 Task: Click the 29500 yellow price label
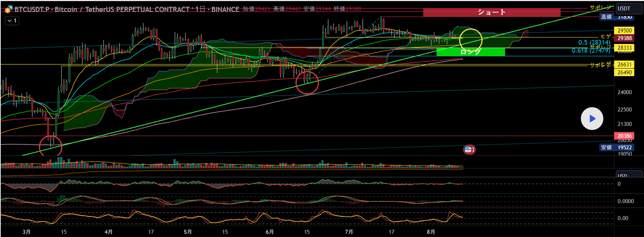coord(624,31)
